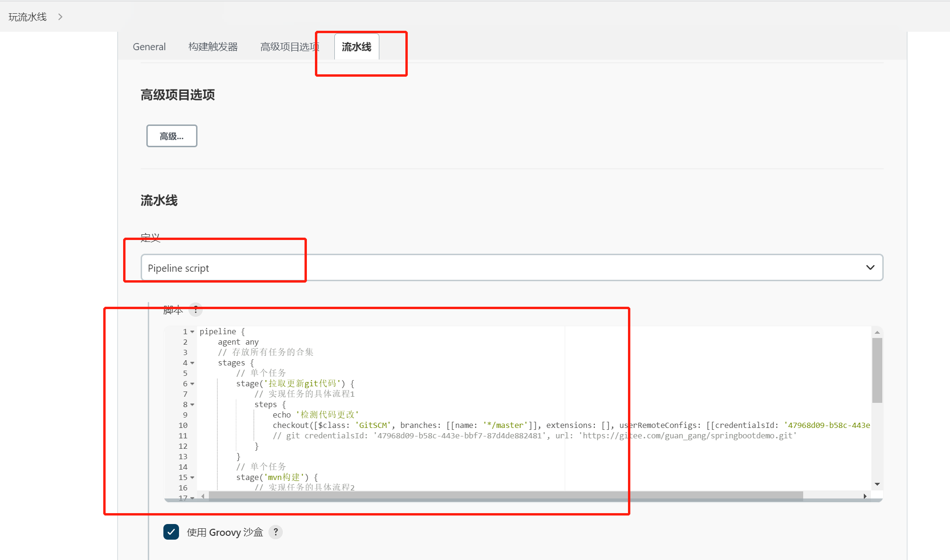Click editor horizontal scrollbar left arrow
Image resolution: width=950 pixels, height=560 pixels.
[203, 496]
